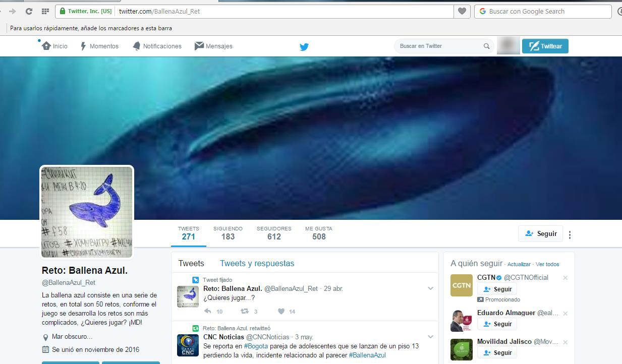The width and height of the screenshot is (622, 364).
Task: Select the Tweets timeline tab
Action: (x=191, y=263)
